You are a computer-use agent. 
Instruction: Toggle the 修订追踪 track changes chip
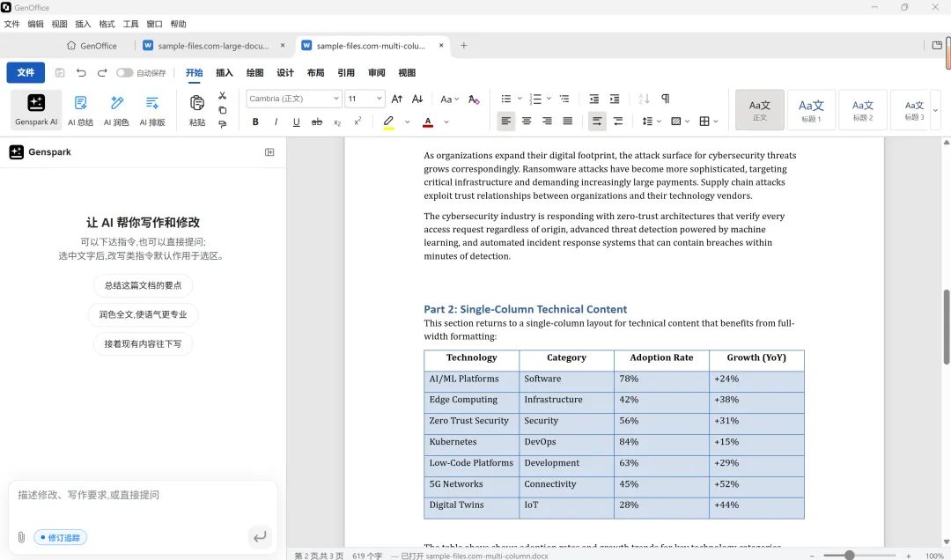tap(61, 538)
